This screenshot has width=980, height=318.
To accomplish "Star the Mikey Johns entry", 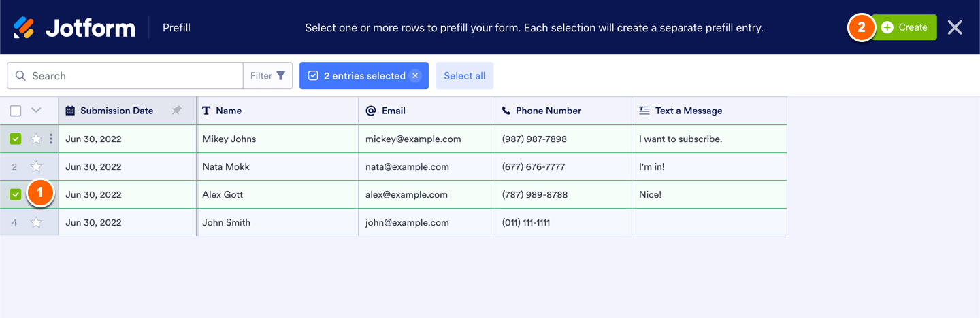I will 36,139.
